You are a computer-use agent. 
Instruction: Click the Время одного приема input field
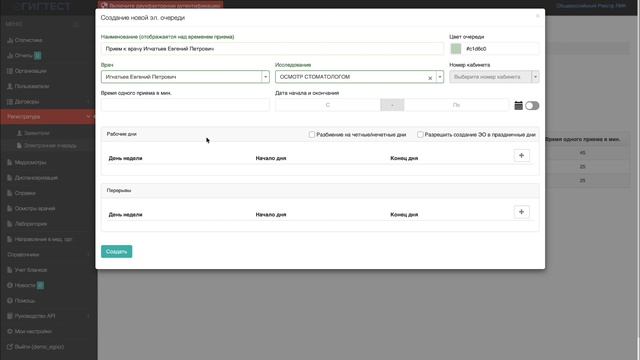185,105
